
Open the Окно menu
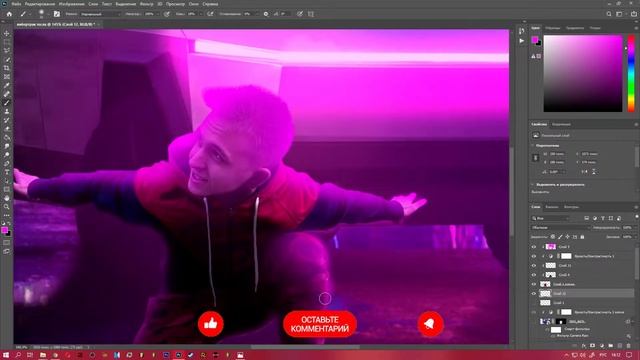(194, 4)
